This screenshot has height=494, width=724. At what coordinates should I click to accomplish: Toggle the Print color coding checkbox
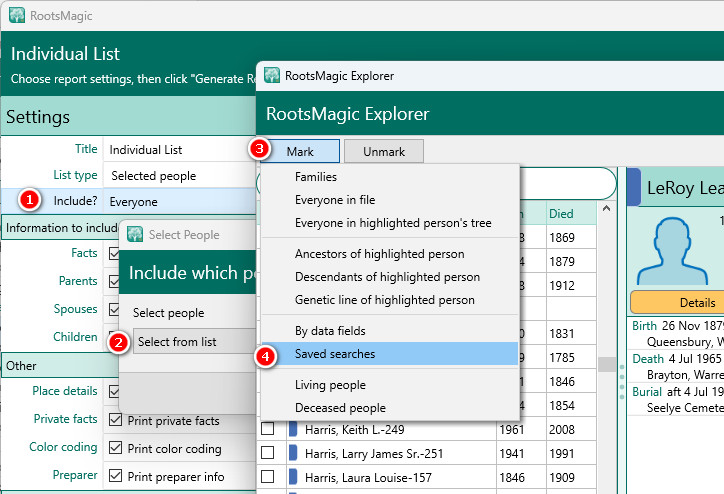(x=115, y=448)
